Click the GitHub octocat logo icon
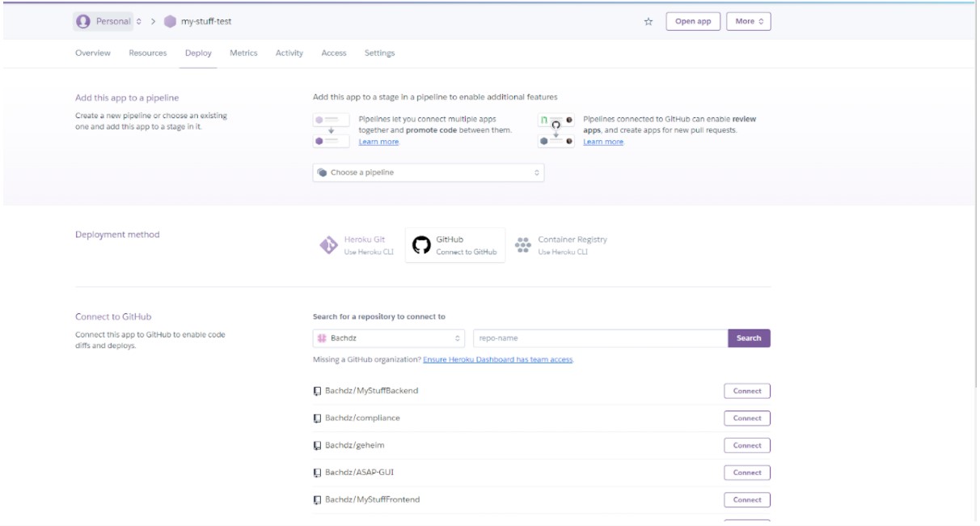 (x=421, y=245)
